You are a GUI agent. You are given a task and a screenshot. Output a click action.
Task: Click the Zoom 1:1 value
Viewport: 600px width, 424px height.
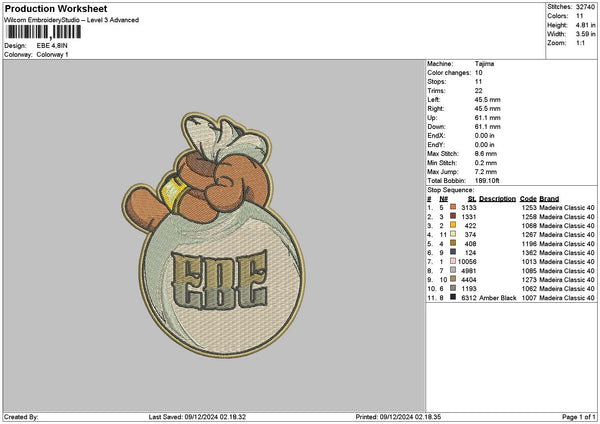click(579, 45)
